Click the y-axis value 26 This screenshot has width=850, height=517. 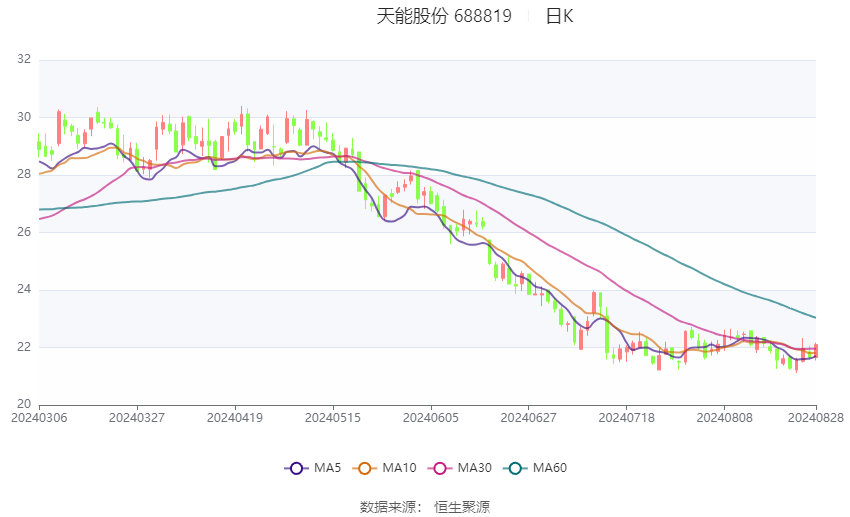click(x=24, y=231)
